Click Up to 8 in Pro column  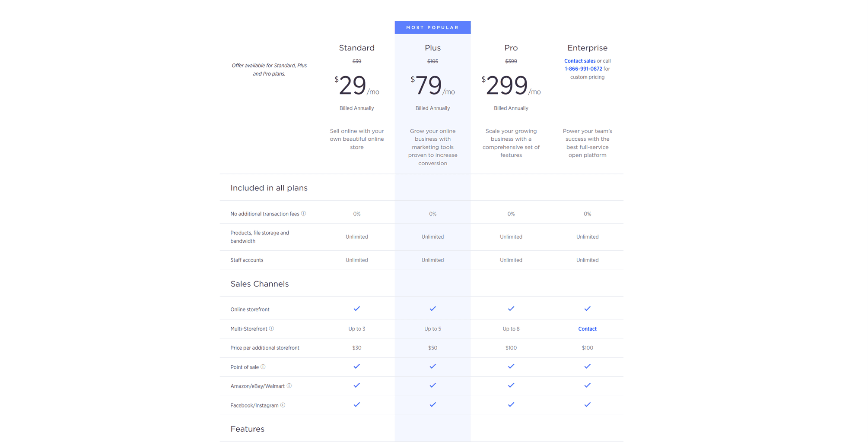pos(511,329)
